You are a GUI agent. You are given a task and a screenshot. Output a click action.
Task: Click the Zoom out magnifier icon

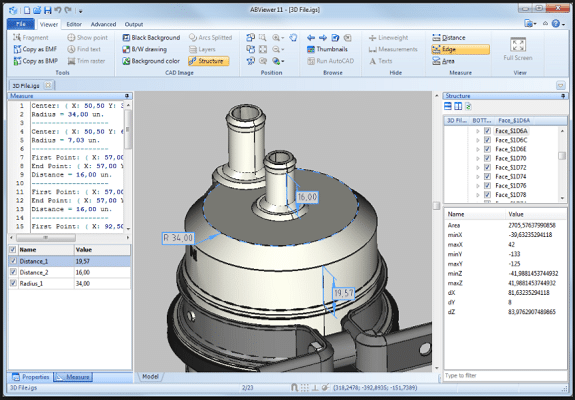tap(276, 49)
